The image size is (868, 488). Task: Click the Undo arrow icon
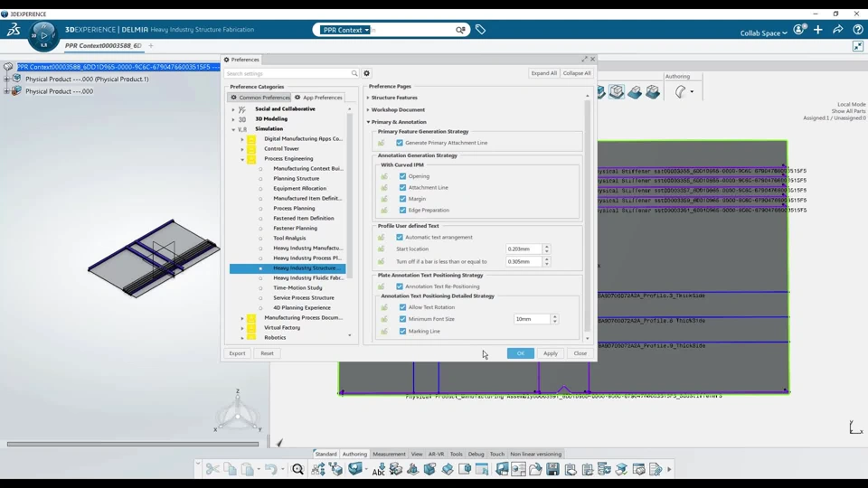[270, 469]
